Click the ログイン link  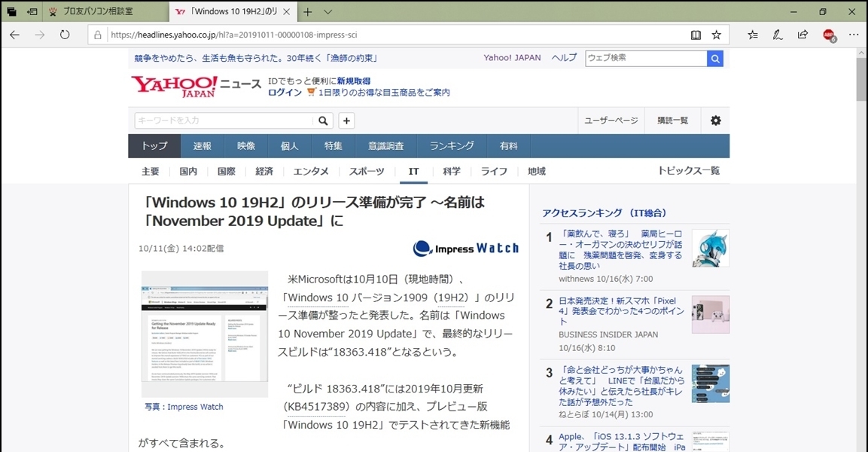[x=285, y=93]
